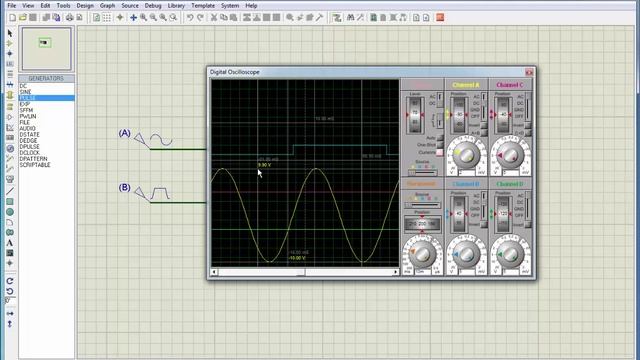This screenshot has height=360, width=640.
Task: Click sine generator probe (A) on schematic
Action: click(x=153, y=140)
